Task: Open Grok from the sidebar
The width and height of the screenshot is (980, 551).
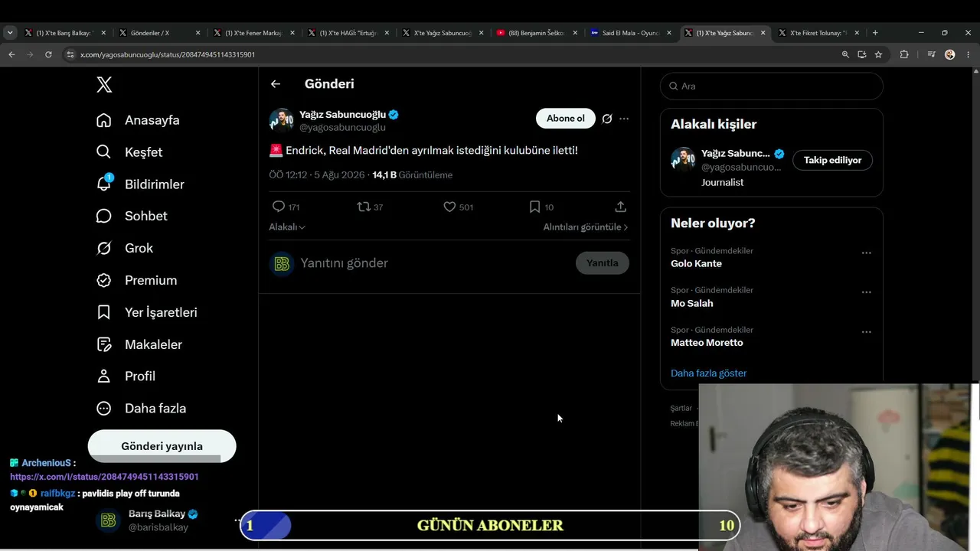Action: pos(125,249)
